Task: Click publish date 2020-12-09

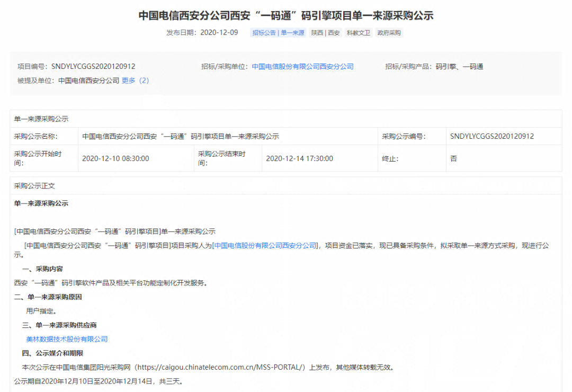Action: 219,32
